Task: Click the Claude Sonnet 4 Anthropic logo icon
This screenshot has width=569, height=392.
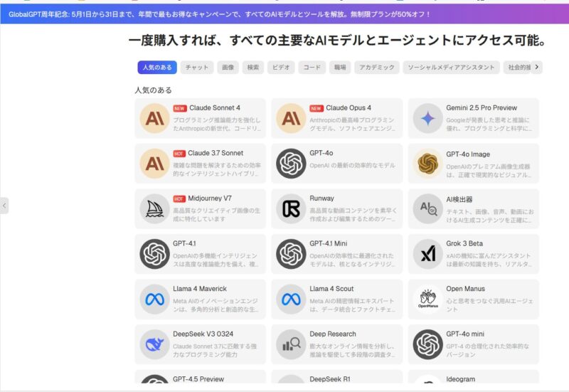Action: click(x=154, y=118)
